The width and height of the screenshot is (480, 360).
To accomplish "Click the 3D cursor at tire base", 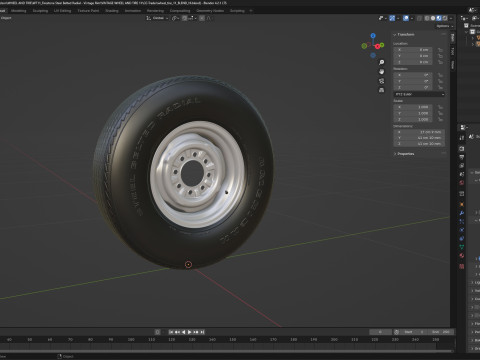I will tap(188, 264).
